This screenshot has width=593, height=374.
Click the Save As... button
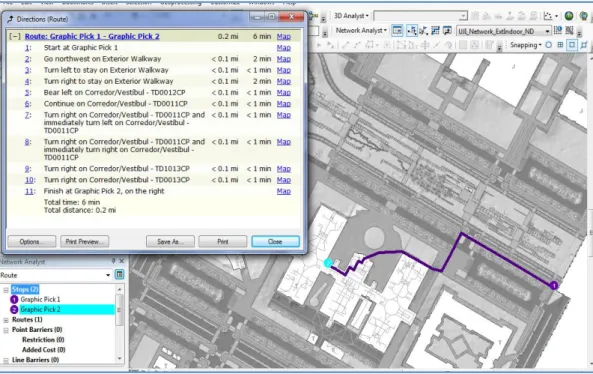pyautogui.click(x=170, y=241)
